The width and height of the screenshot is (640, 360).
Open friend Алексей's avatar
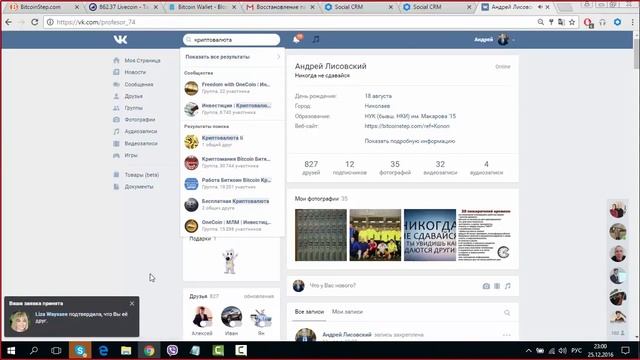coord(202,317)
